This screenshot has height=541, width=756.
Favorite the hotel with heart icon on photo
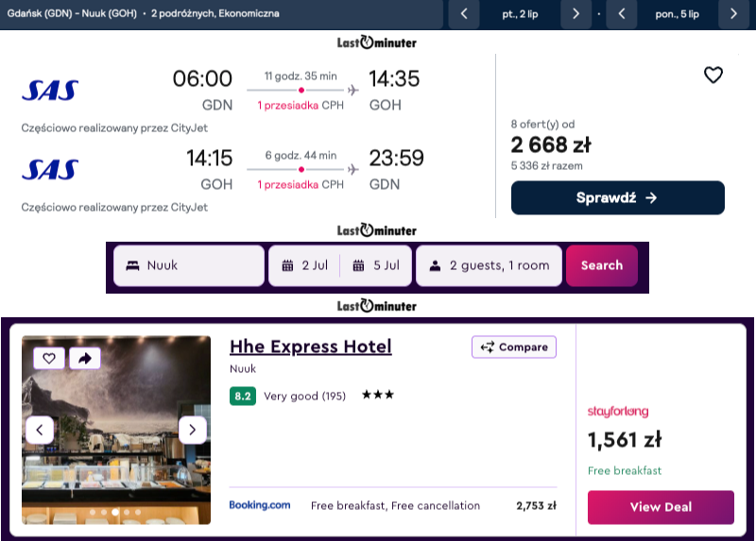[x=49, y=359]
